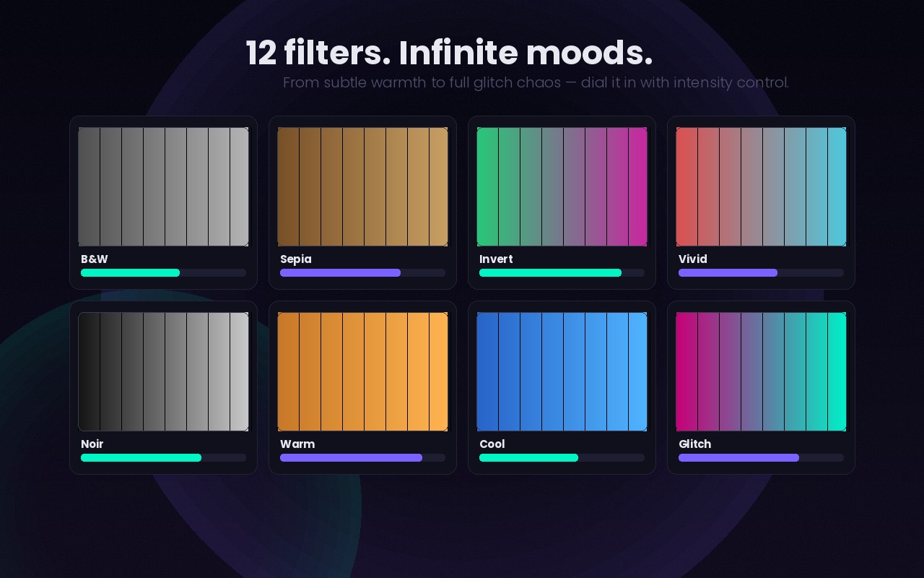924x578 pixels.
Task: Click the "Warm" filter label
Action: click(x=297, y=444)
